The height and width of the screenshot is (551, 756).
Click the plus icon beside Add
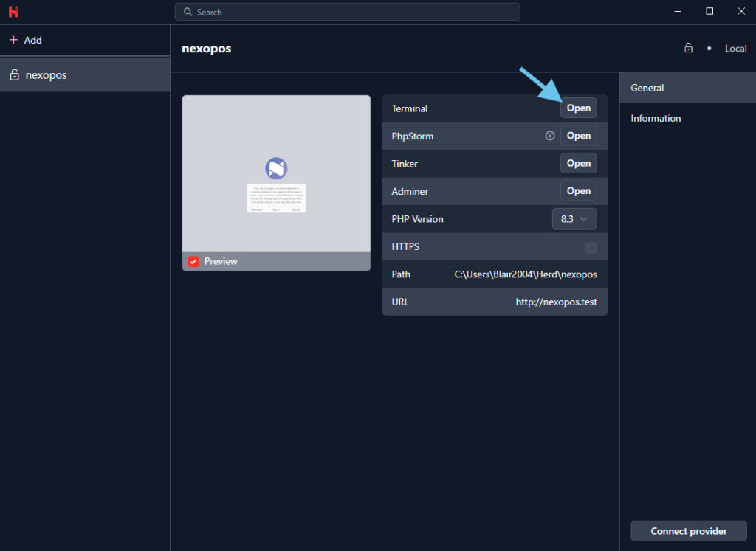(x=13, y=40)
